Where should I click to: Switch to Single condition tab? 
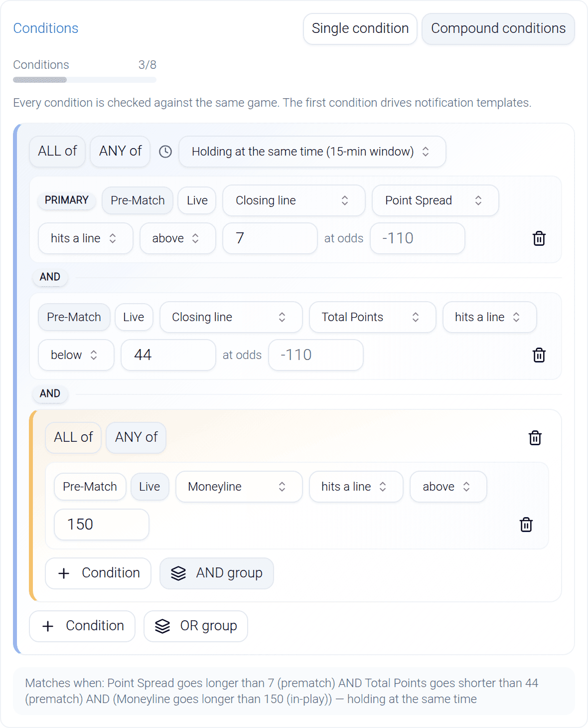point(360,28)
